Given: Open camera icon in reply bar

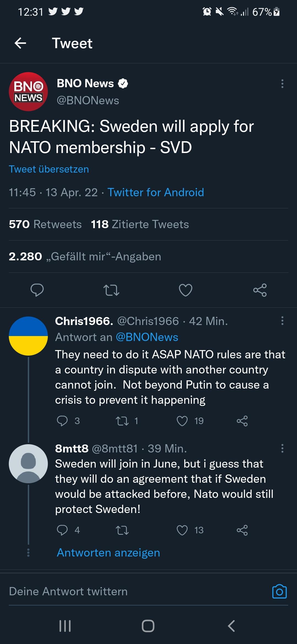Looking at the screenshot, I should coord(279,591).
